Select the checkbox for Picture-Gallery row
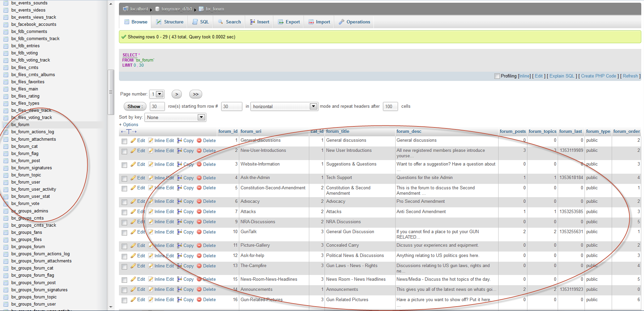Viewport: 644px width, 311px height. point(124,246)
